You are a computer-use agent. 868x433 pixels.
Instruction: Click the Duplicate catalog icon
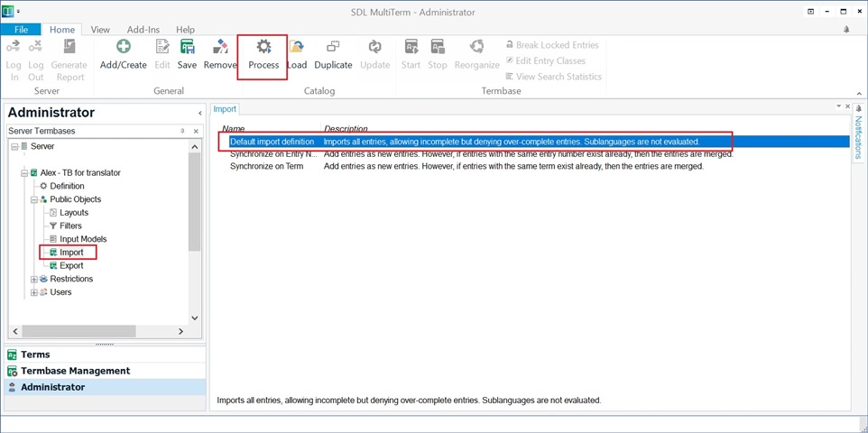coord(333,47)
